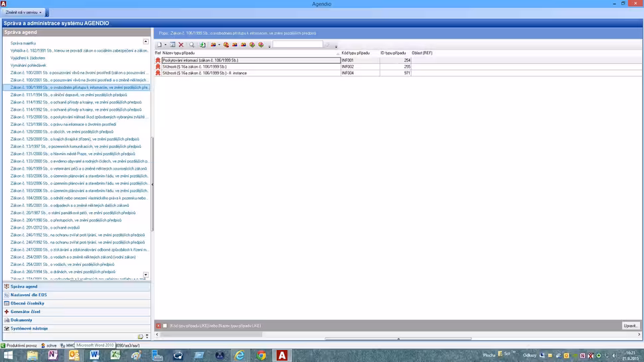Click the green export icon in toolbar
Image resolution: width=644 pixels, height=362 pixels.
click(202, 45)
